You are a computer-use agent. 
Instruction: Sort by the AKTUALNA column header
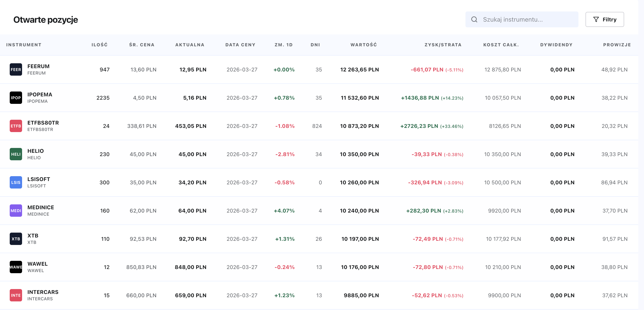point(190,45)
